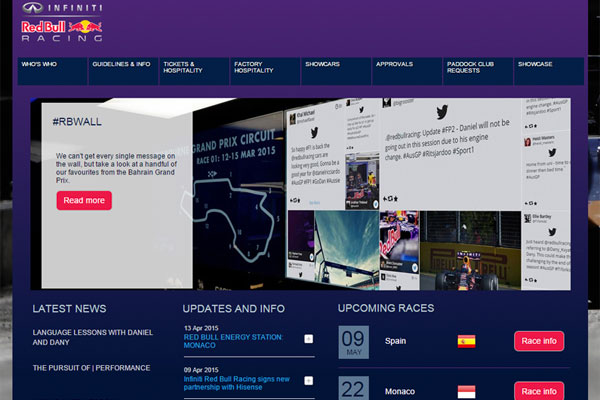Open PADDOCK CLUB REQUESTS
This screenshot has height=400, width=600.
[478, 71]
